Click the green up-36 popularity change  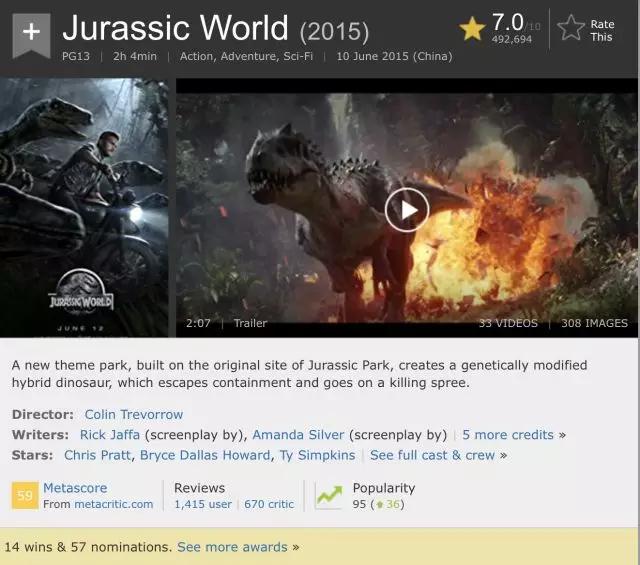point(388,505)
